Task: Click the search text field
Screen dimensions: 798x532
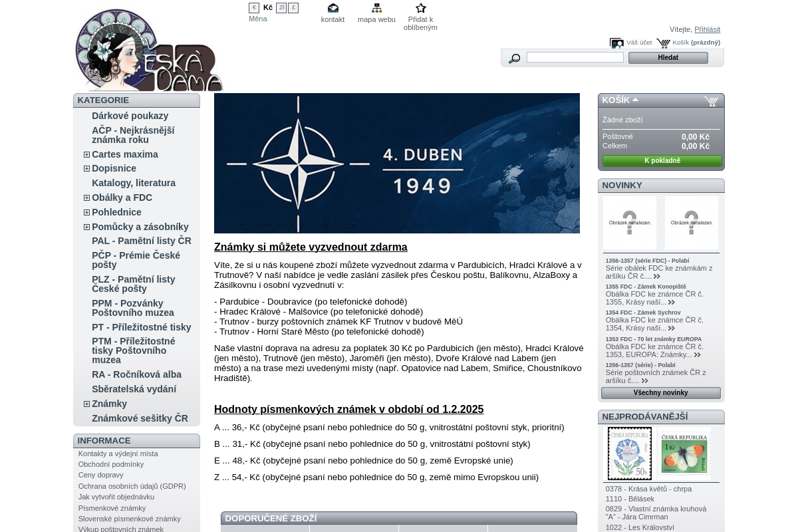Action: pos(575,58)
